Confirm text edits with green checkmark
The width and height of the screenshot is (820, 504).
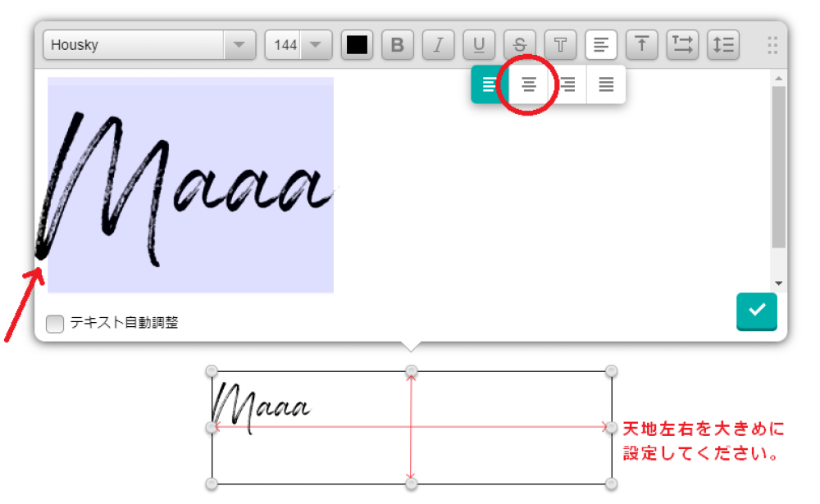click(756, 311)
